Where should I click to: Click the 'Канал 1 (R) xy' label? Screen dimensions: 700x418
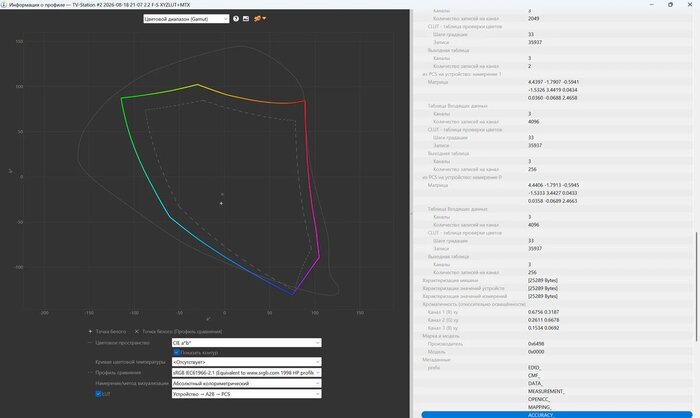(442, 312)
